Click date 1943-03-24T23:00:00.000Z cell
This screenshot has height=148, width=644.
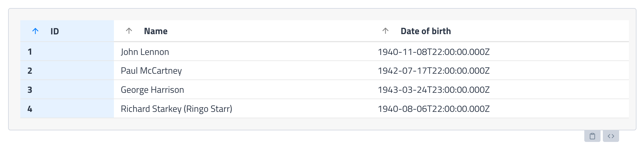(x=500, y=90)
